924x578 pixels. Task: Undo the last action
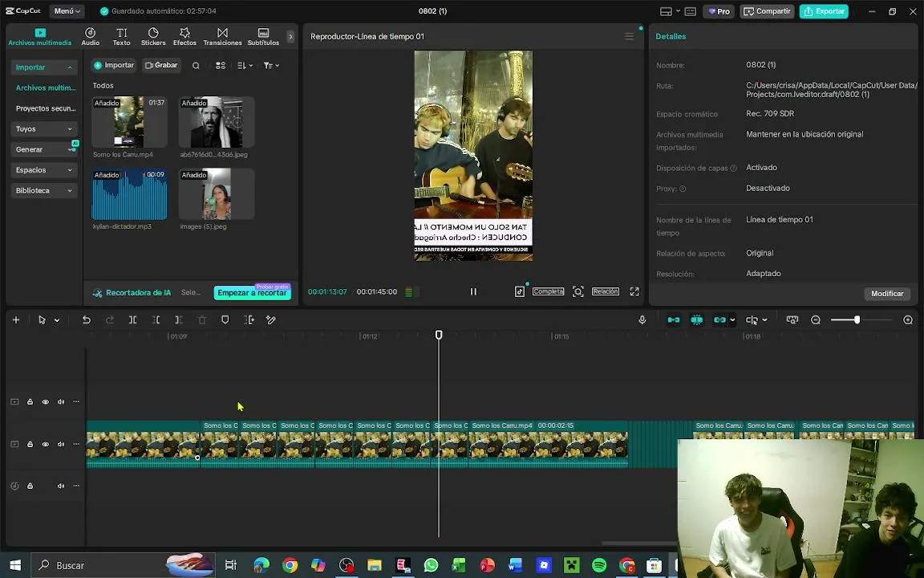[86, 320]
